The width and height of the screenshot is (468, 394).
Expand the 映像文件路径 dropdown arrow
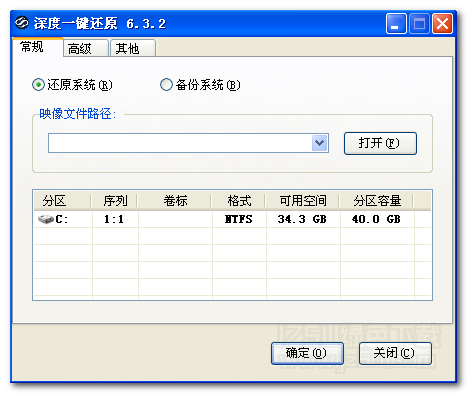pyautogui.click(x=319, y=143)
